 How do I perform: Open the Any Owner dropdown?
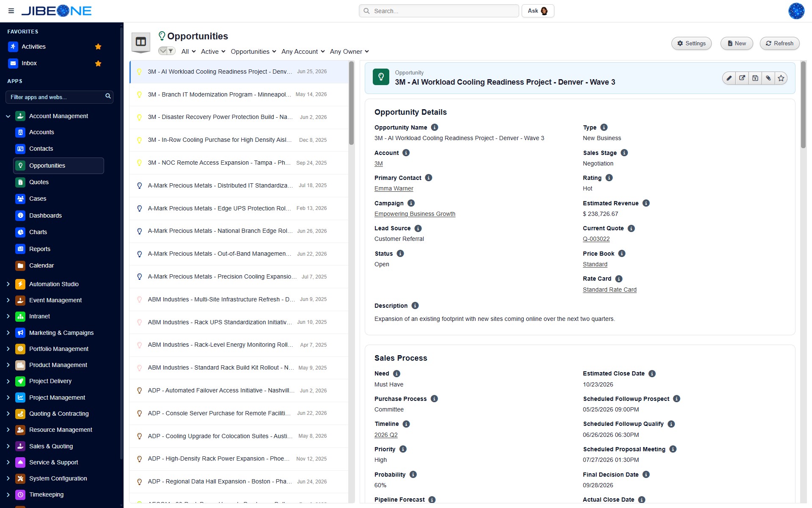coord(349,52)
